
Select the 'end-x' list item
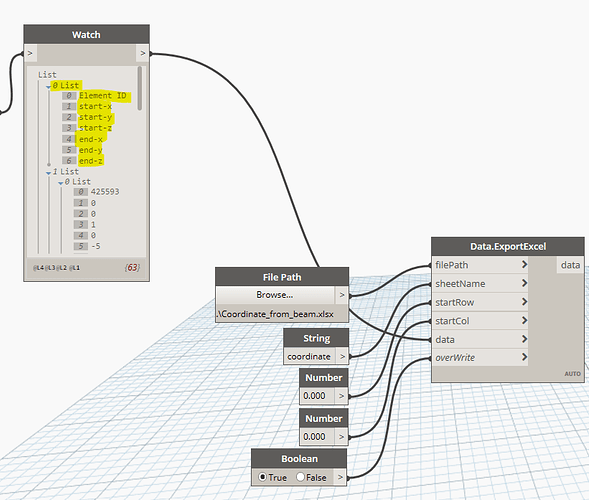pyautogui.click(x=91, y=139)
